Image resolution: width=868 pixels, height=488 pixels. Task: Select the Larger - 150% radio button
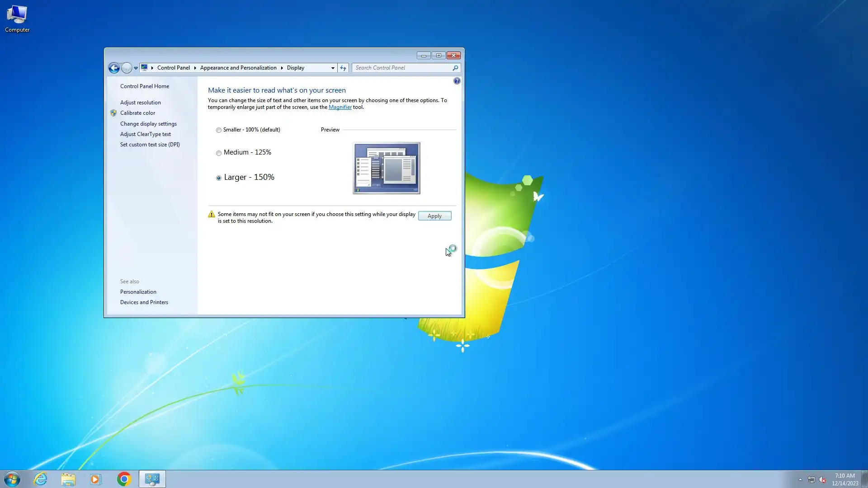coord(219,178)
